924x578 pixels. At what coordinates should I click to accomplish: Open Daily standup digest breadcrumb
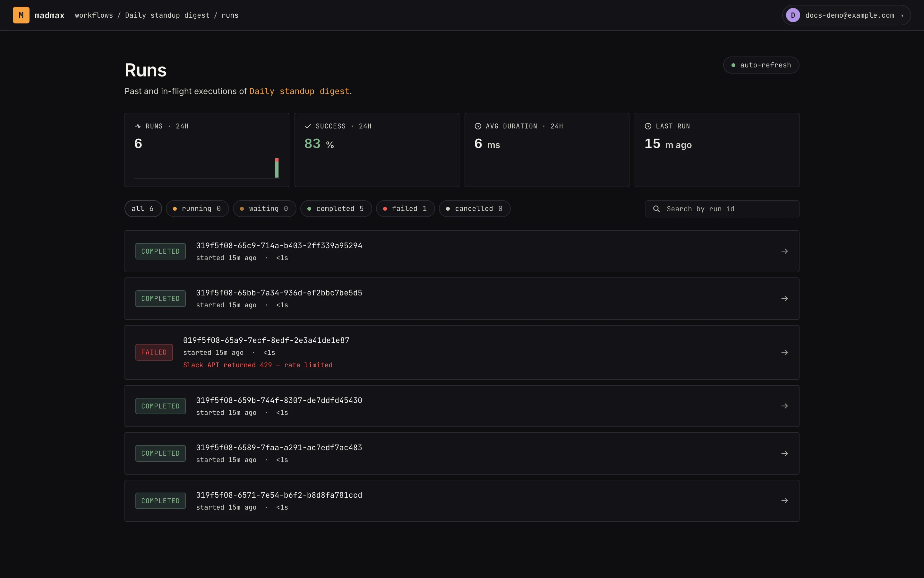coord(167,15)
